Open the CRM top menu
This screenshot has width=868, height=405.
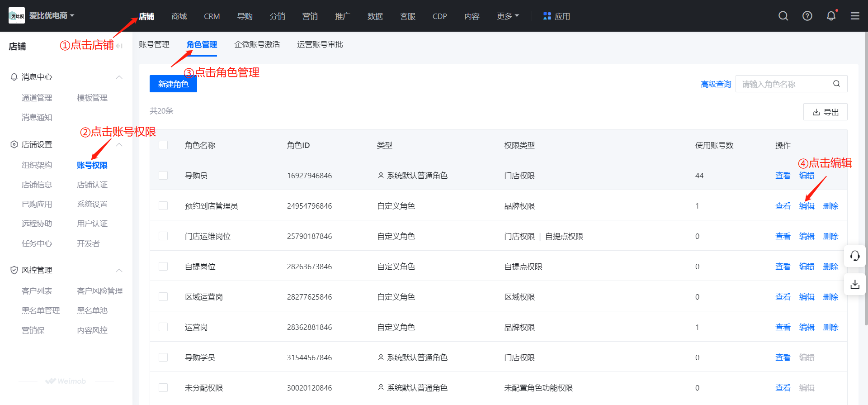click(x=212, y=16)
